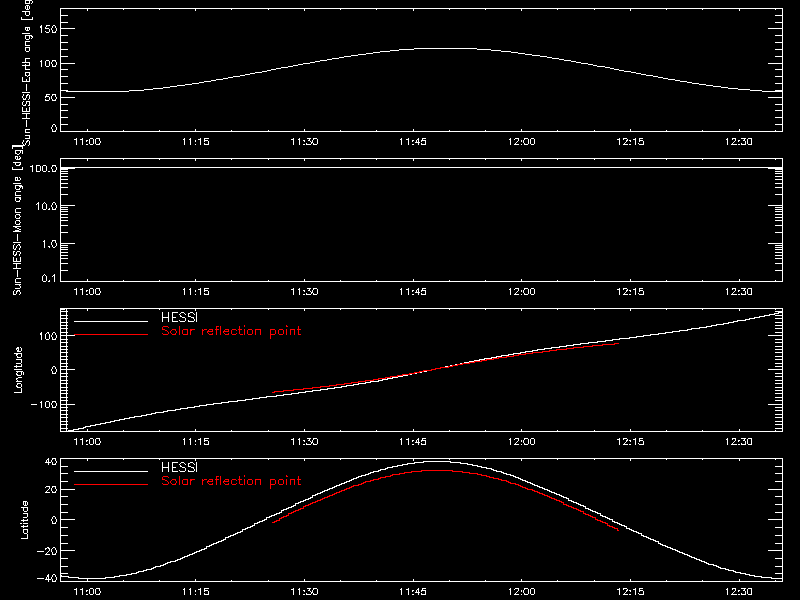
Task: Click the -100 tick label on Longitude axis
Action: (44, 405)
